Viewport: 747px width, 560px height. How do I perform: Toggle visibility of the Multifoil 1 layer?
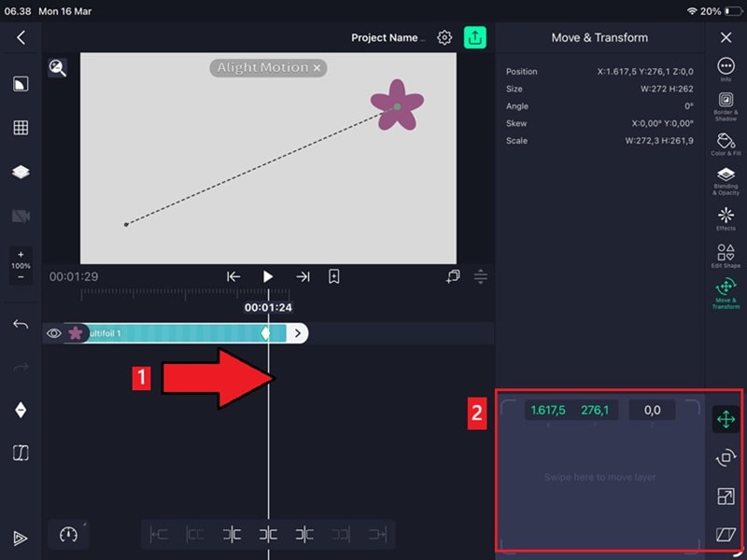(53, 333)
